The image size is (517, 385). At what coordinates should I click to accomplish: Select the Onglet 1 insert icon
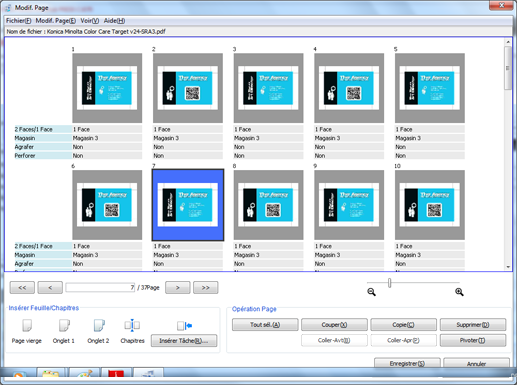(64, 325)
